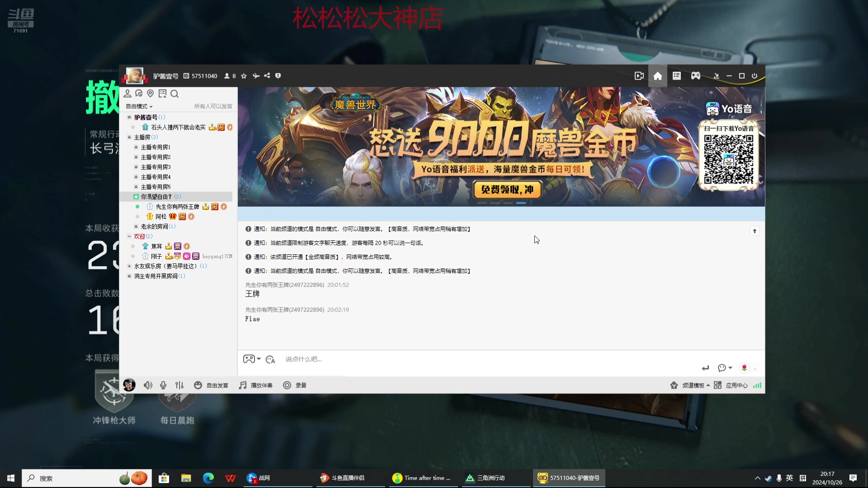Viewport: 868px width, 488px height.
Task: Select user 焦耳 in list
Action: coord(156,247)
